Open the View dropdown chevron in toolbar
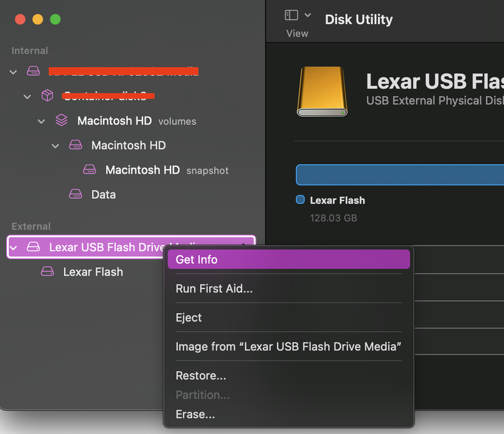Screen dimensions: 504x434 [308, 15]
